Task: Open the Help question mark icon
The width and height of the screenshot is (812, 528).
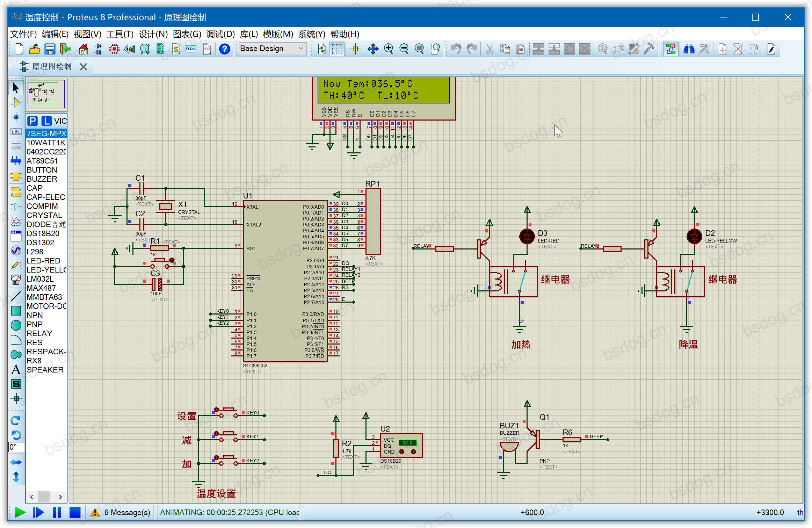Action: 225,49
